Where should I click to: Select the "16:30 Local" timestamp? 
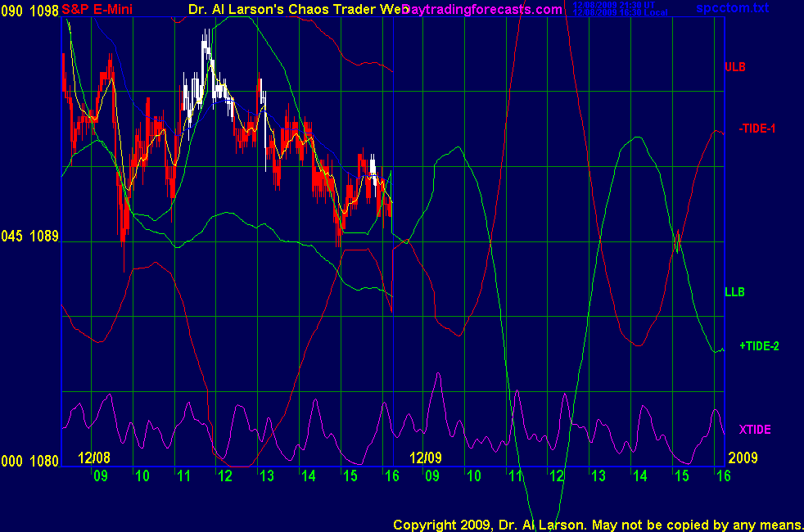[x=643, y=12]
